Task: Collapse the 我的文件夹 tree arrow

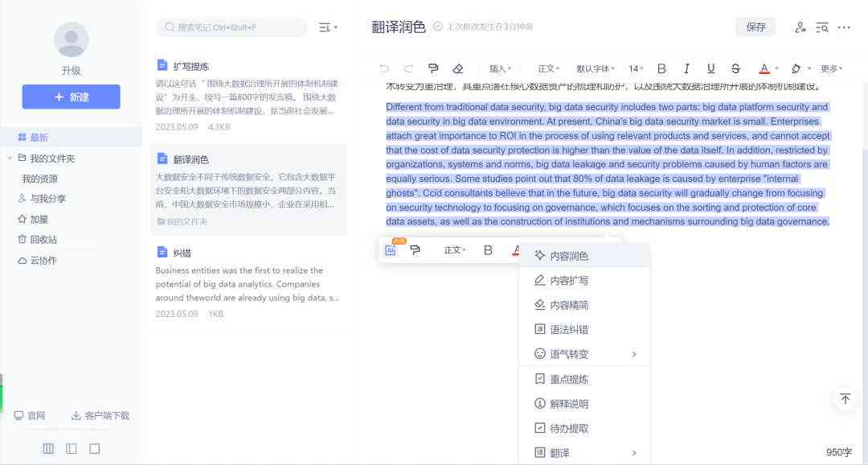Action: (x=10, y=158)
